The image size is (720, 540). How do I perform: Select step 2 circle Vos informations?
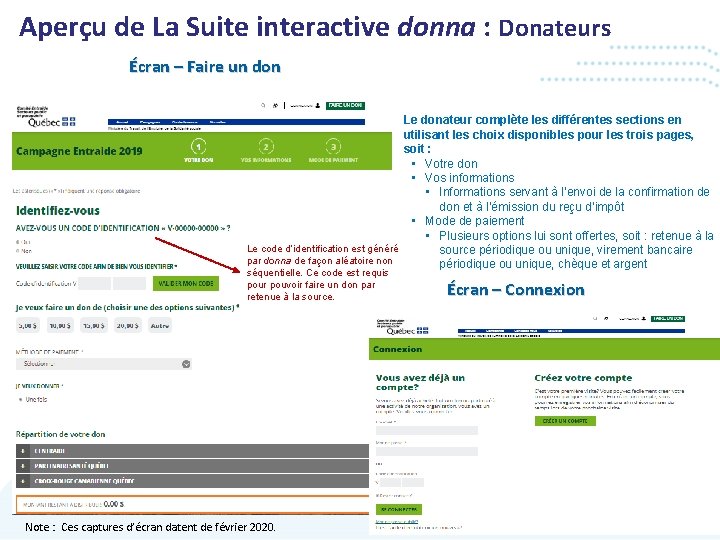[x=266, y=146]
